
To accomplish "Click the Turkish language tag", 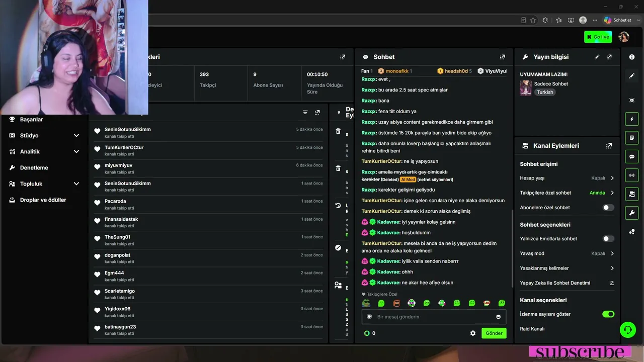I will (545, 93).
